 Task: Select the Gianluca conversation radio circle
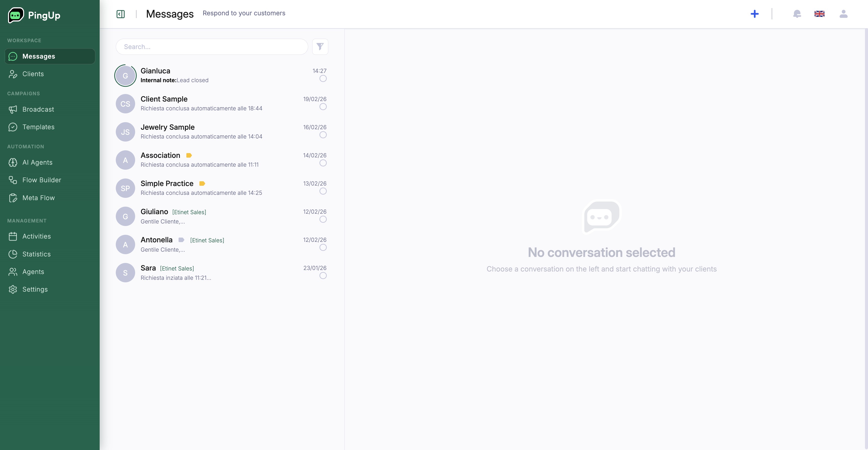[x=323, y=79]
